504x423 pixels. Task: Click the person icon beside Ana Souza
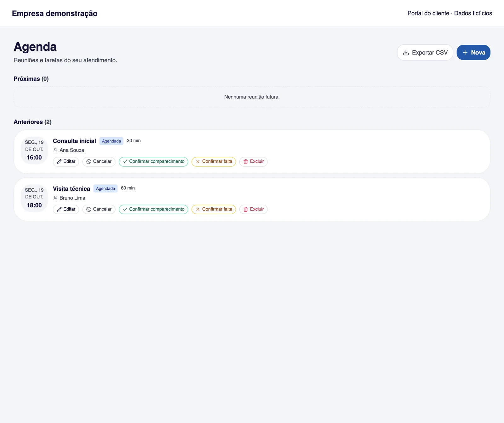pyautogui.click(x=55, y=150)
